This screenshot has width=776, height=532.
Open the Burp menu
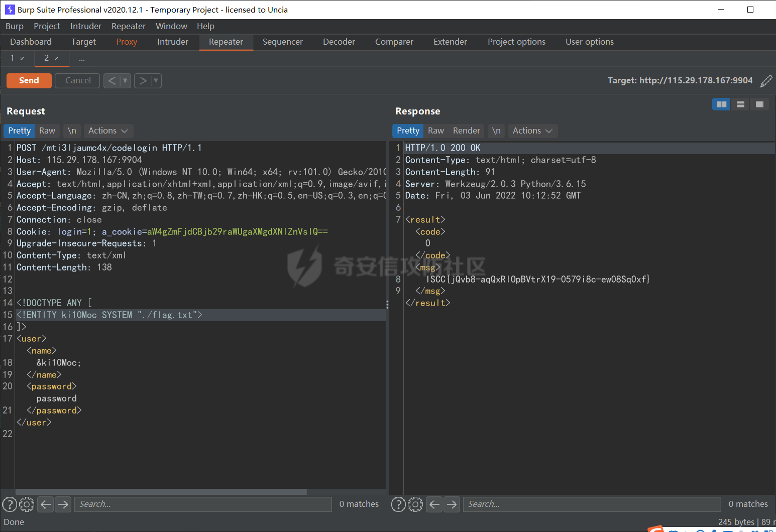click(15, 26)
